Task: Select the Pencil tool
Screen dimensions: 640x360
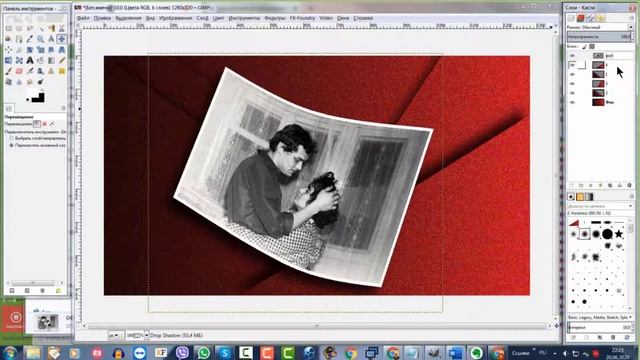Action: (x=62, y=60)
